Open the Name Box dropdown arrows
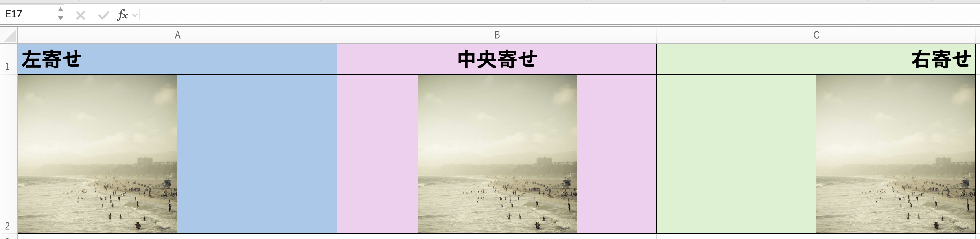Viewport: 980px width, 239px height. point(60,14)
